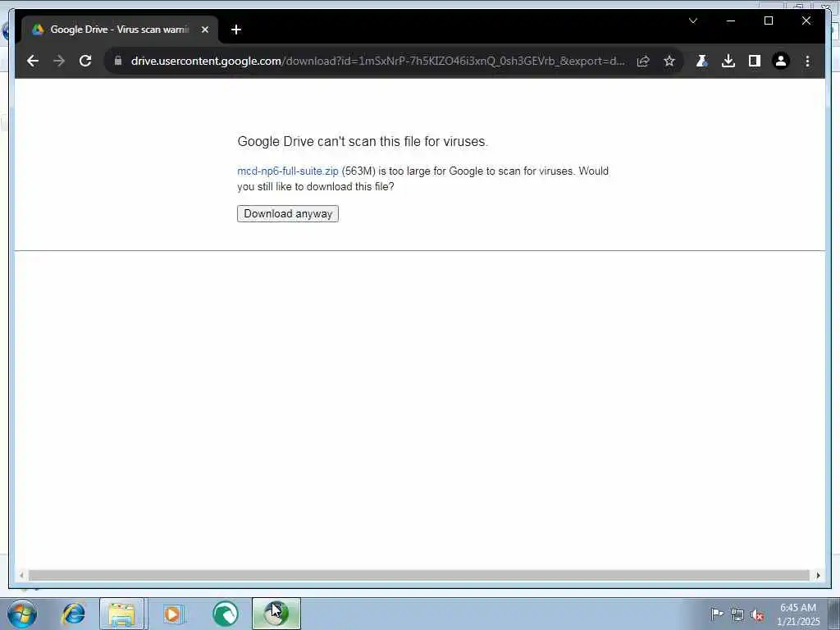Select the heading 'Google Drive can't scan this file for viruses.'
840x630 pixels.
[363, 141]
